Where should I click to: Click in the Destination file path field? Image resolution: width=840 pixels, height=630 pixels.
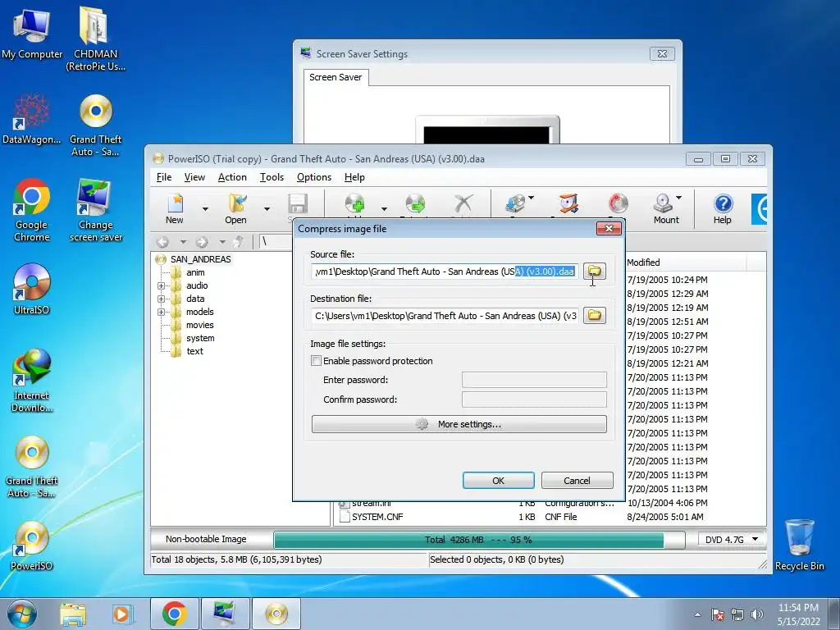445,315
